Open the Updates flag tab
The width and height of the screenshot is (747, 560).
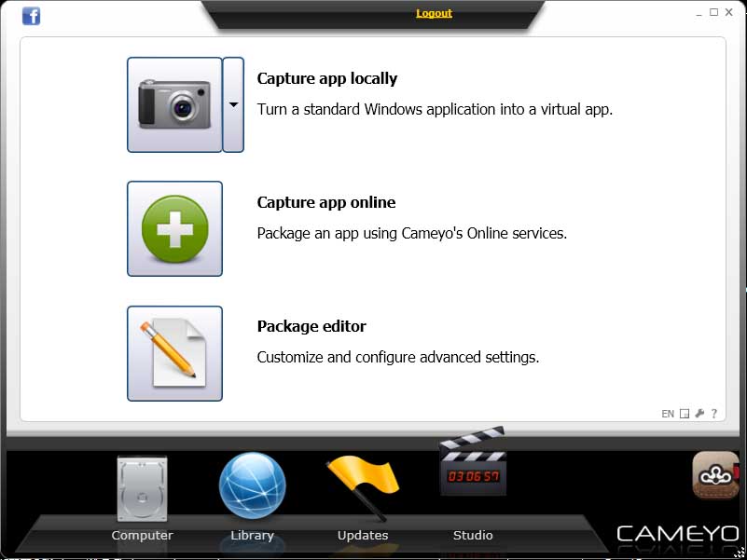coord(363,498)
